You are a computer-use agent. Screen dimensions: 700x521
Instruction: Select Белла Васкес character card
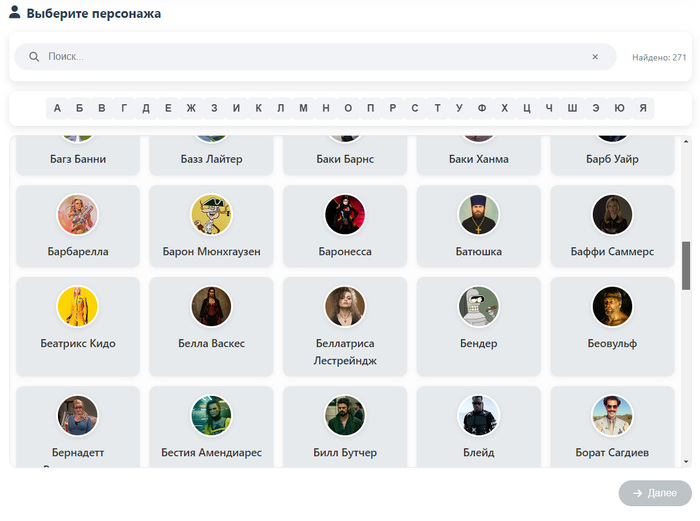click(211, 326)
